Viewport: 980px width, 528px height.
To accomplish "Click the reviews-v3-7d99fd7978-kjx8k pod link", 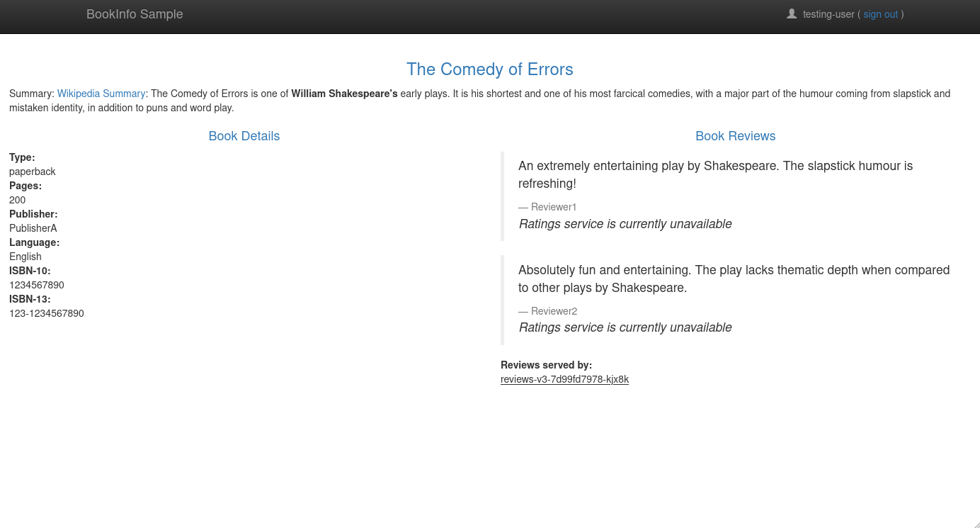I will click(564, 379).
